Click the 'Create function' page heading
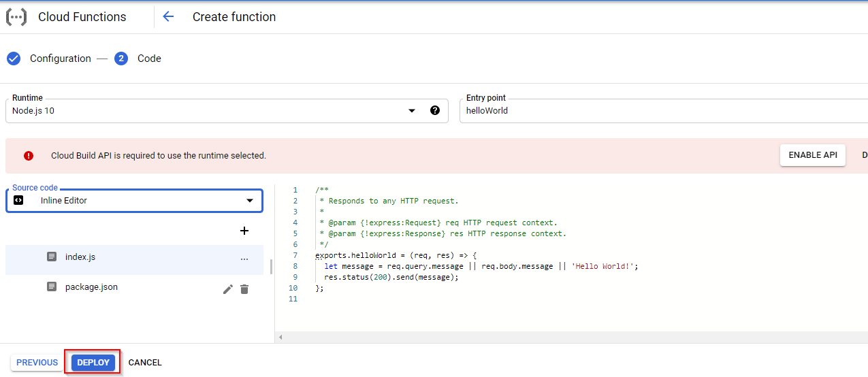The image size is (868, 377). click(234, 17)
